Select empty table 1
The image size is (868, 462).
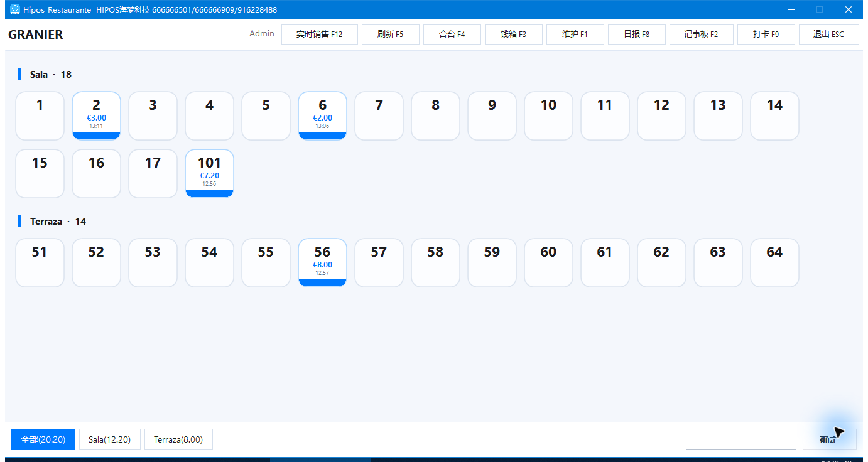[40, 115]
